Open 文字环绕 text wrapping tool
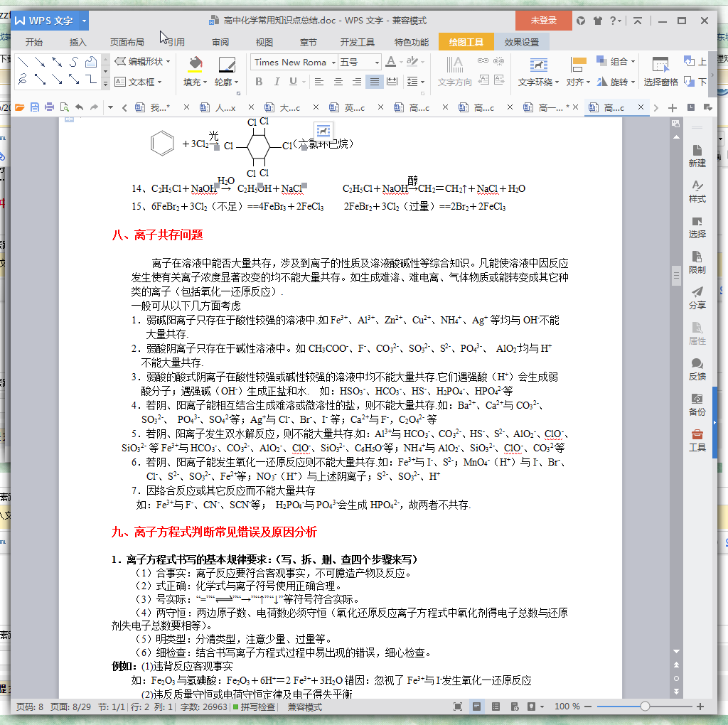Image resolution: width=728 pixels, height=725 pixels. pos(538,82)
